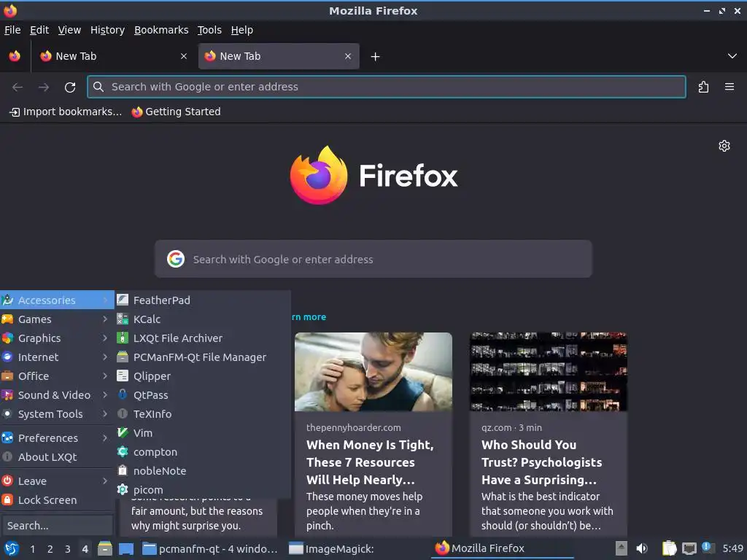Expand the Internet category
This screenshot has width=747, height=560.
pyautogui.click(x=57, y=357)
